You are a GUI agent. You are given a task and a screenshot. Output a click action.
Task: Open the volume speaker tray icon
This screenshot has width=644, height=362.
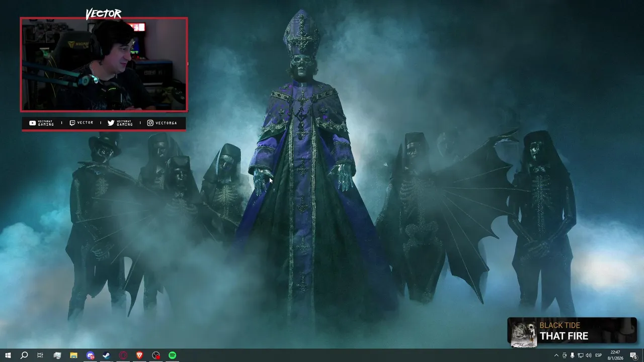click(x=589, y=355)
